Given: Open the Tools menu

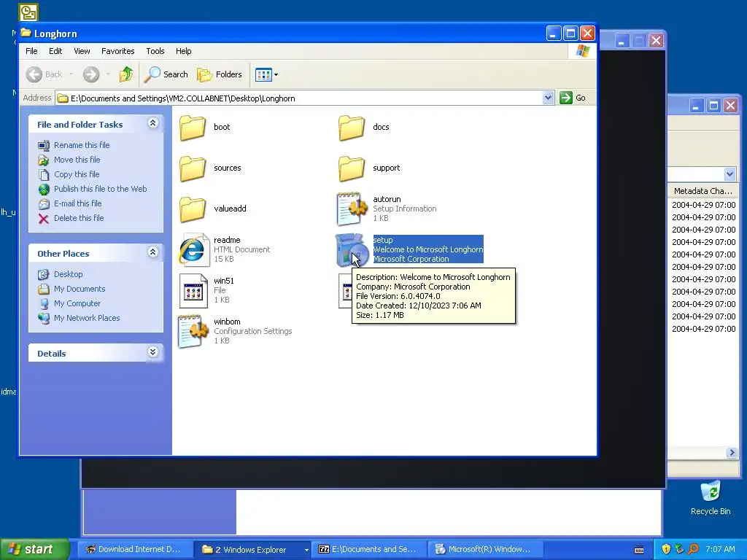Looking at the screenshot, I should 155,51.
